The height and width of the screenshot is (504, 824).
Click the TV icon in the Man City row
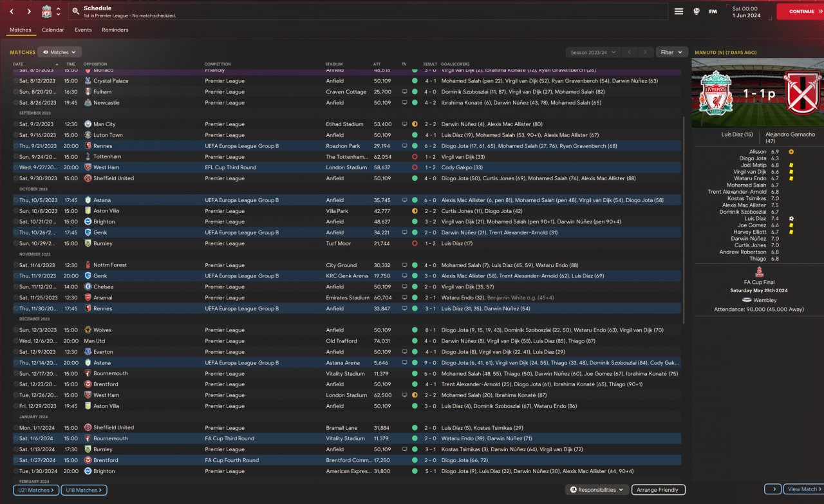point(404,124)
